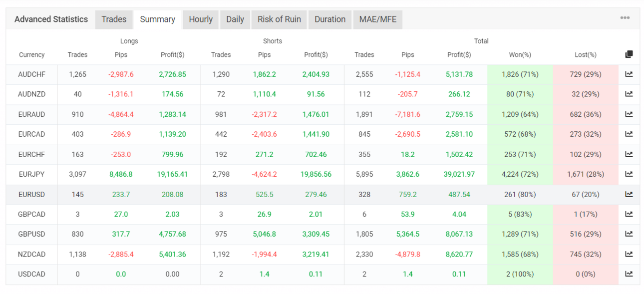
Task: Open chart icon for EURJPY row
Action: click(x=629, y=174)
